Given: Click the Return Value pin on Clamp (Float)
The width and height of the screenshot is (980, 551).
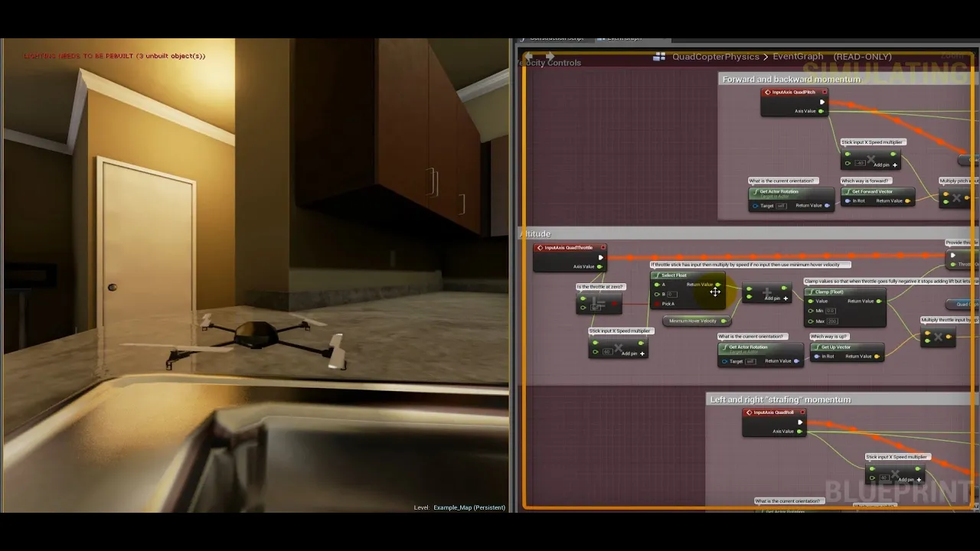Looking at the screenshot, I should [x=879, y=302].
